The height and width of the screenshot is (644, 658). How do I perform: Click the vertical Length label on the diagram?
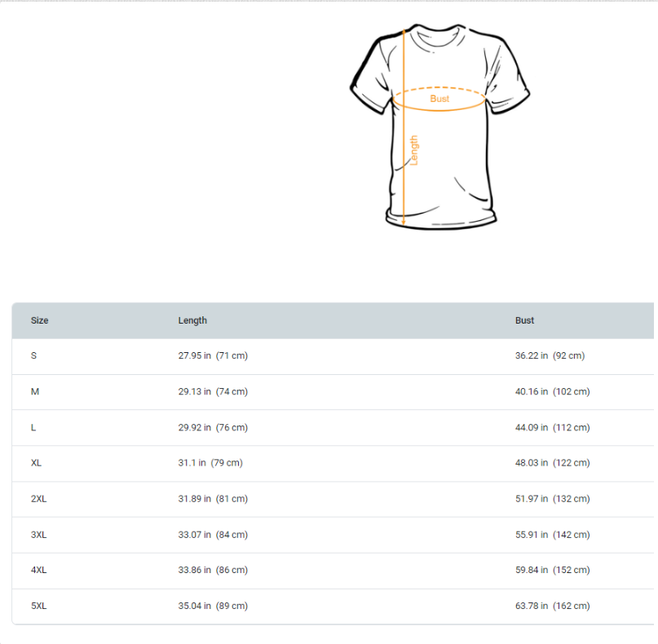tap(413, 151)
